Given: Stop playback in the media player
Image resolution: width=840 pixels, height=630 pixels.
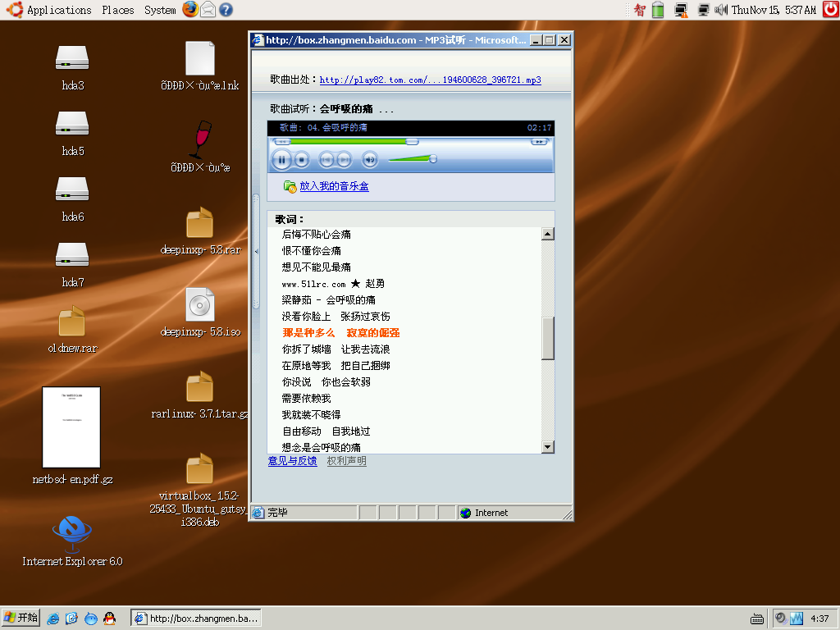Looking at the screenshot, I should coord(302,160).
